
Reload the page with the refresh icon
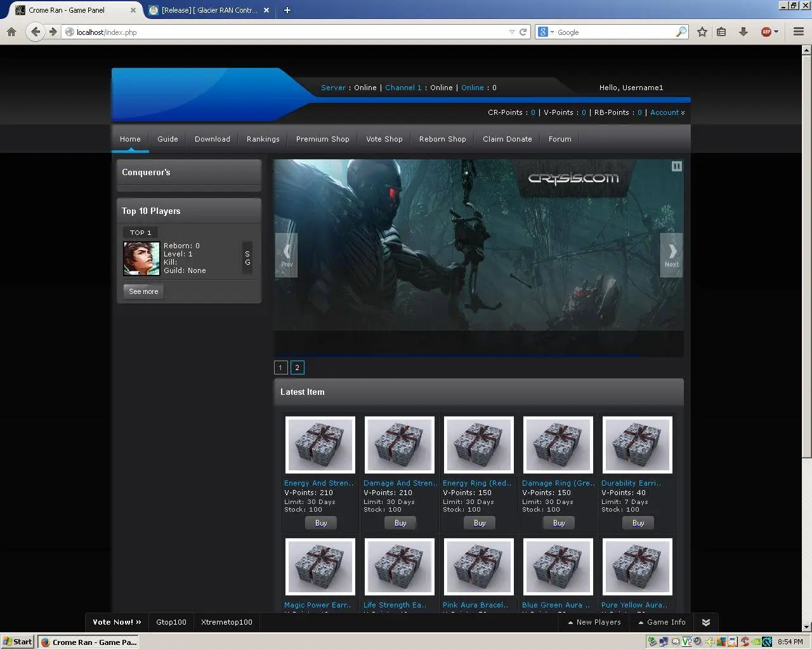(x=523, y=32)
